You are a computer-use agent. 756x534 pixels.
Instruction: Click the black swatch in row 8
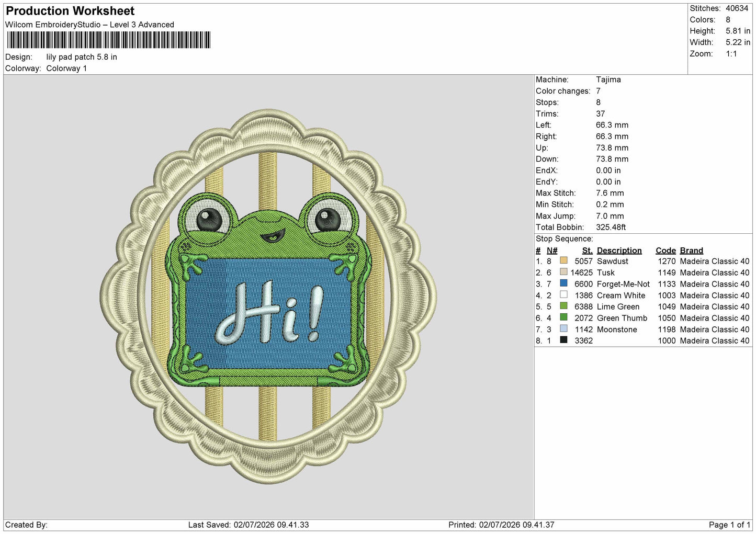click(x=563, y=340)
